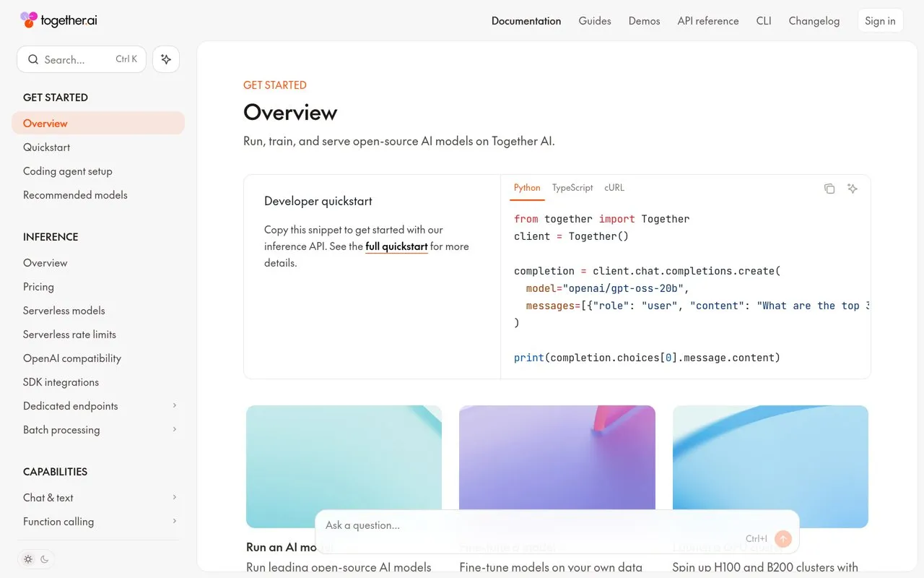Open Demos in the top navigation
This screenshot has width=924, height=578.
pyautogui.click(x=645, y=21)
